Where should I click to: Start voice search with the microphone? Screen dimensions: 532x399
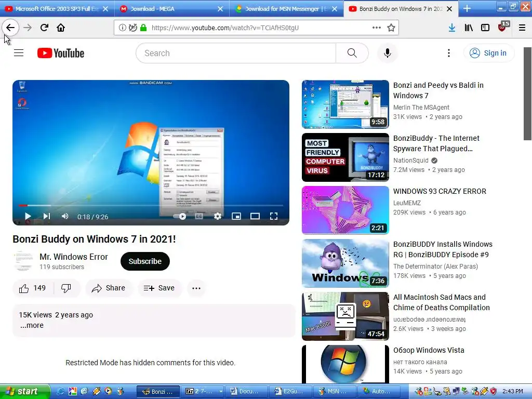[x=388, y=53]
